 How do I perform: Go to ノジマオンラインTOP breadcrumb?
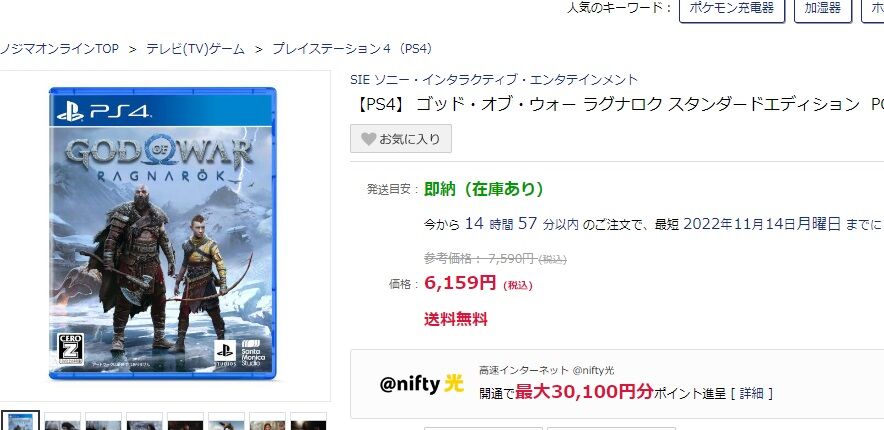pyautogui.click(x=59, y=49)
